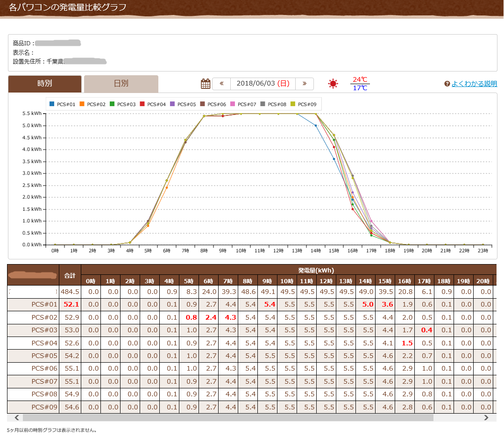Click PCS#04 red 16時 value 1.5
Image resolution: width=504 pixels, height=437 pixels.
pos(407,343)
